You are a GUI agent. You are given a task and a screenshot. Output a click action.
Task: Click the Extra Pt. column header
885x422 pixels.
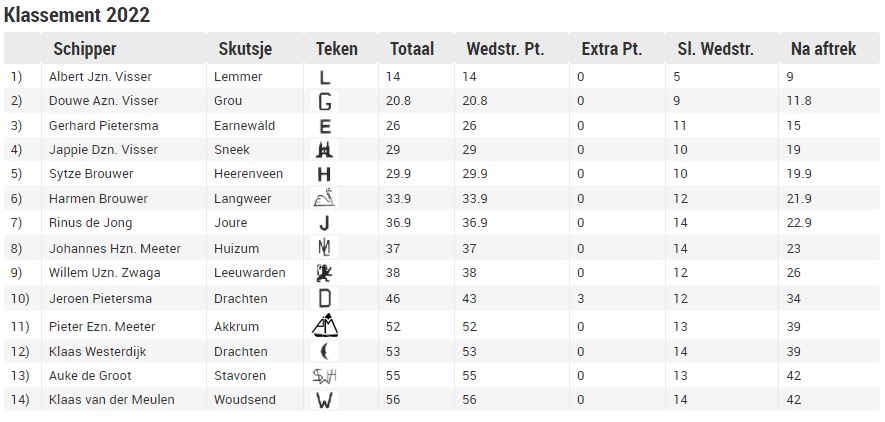[x=612, y=49]
